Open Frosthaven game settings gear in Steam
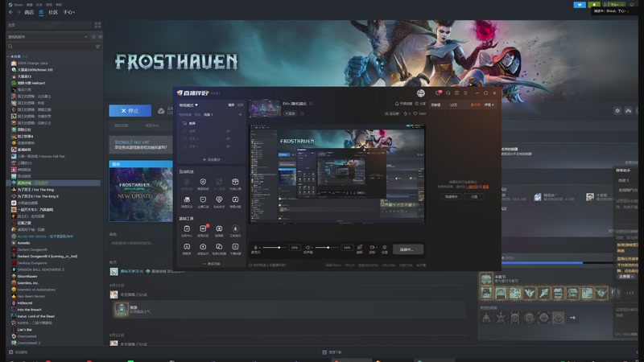The image size is (644, 362). click(x=617, y=111)
